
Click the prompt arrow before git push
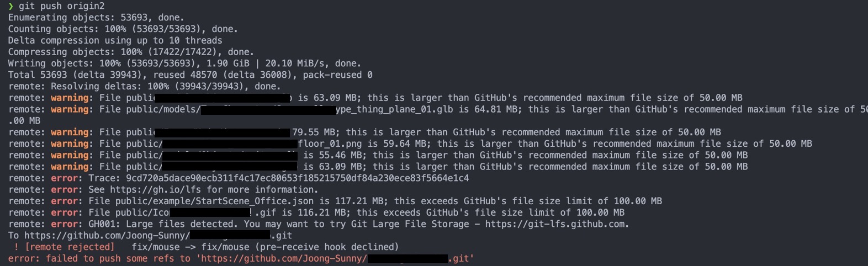(10, 6)
